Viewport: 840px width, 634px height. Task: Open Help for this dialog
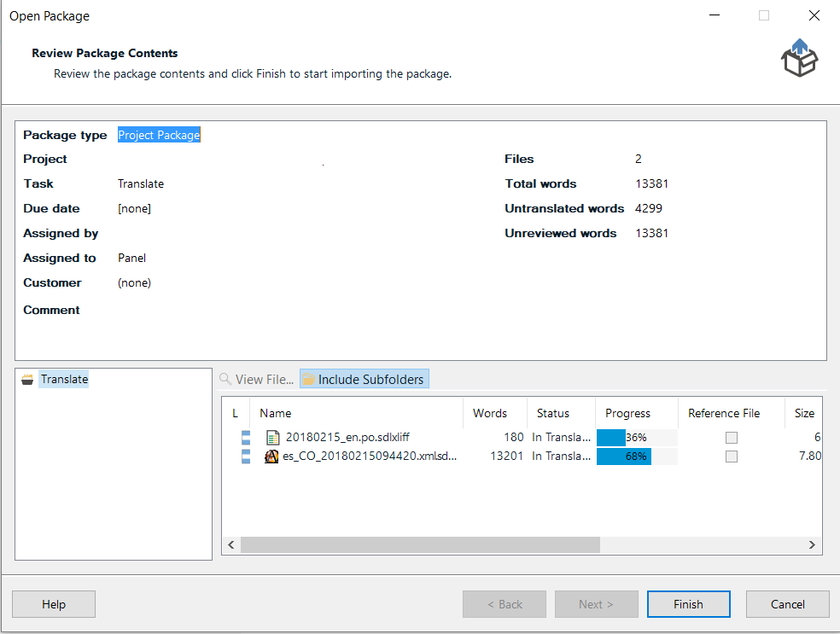54,604
